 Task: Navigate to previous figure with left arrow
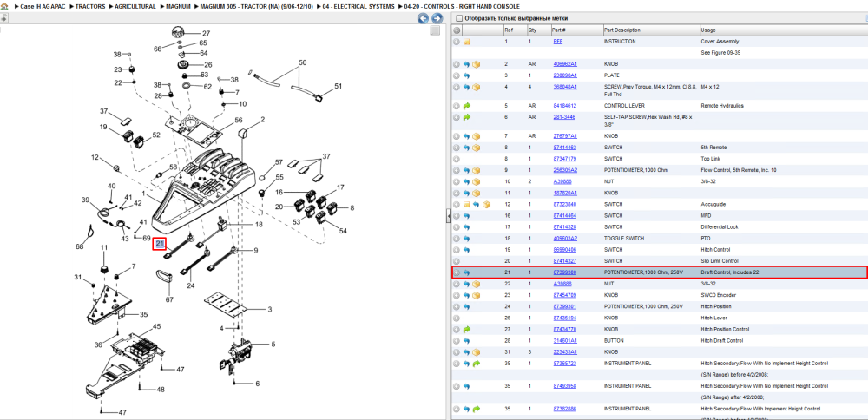pos(423,18)
